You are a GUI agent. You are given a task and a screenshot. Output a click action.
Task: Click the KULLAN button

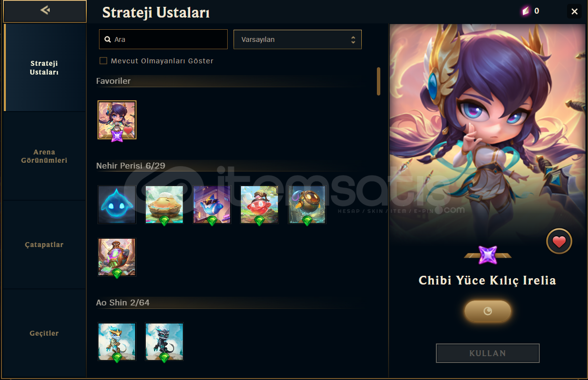tap(488, 353)
